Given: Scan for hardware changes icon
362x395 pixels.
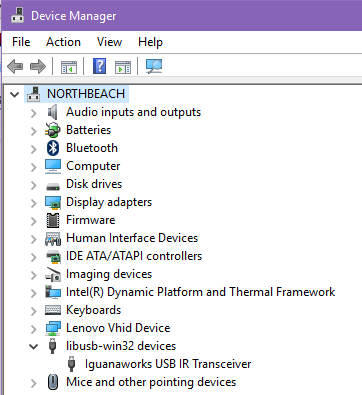Looking at the screenshot, I should coord(154,66).
